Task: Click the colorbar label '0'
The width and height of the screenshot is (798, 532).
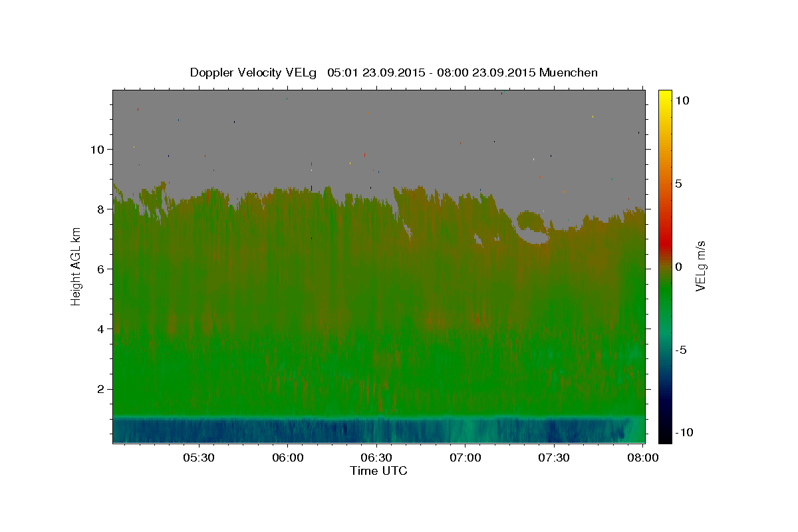Action: click(679, 267)
